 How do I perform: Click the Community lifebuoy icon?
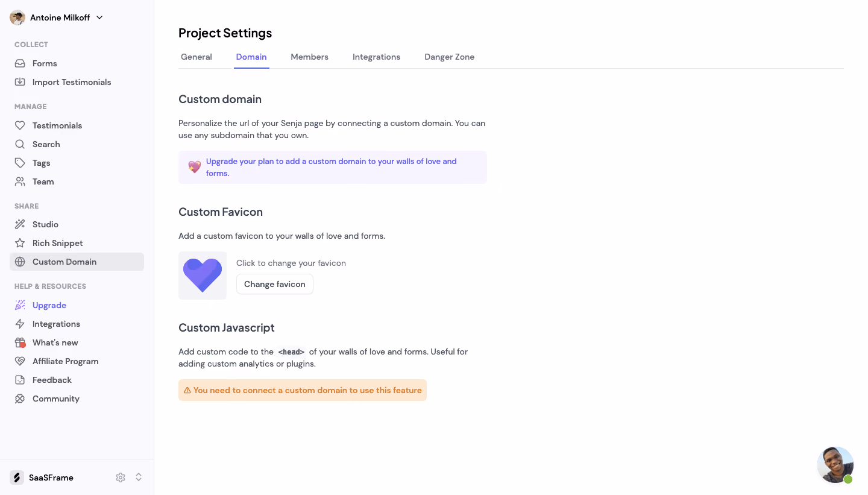coord(20,399)
